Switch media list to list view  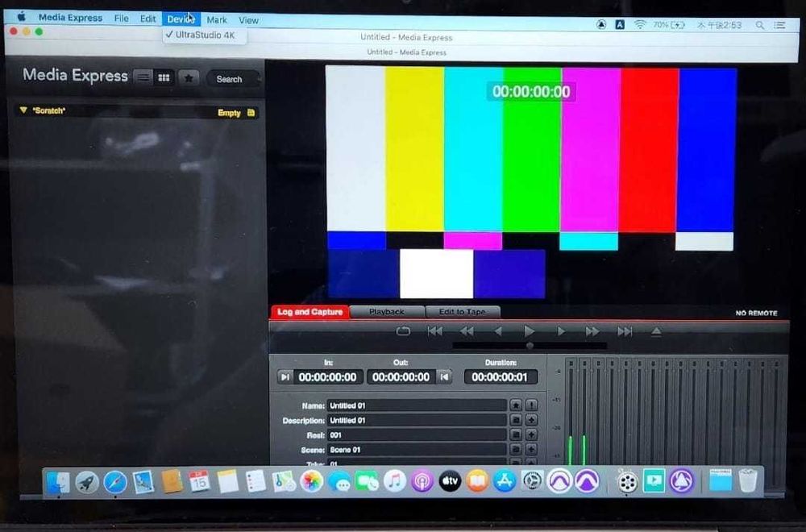pos(143,77)
